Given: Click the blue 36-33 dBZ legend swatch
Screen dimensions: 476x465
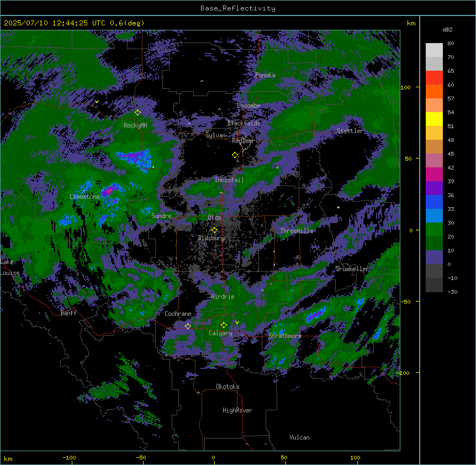Looking at the screenshot, I should 434,202.
